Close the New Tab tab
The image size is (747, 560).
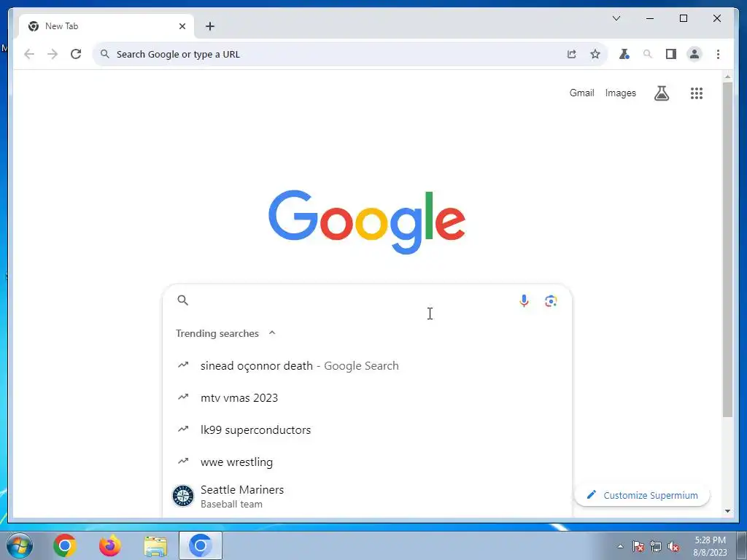click(x=182, y=26)
